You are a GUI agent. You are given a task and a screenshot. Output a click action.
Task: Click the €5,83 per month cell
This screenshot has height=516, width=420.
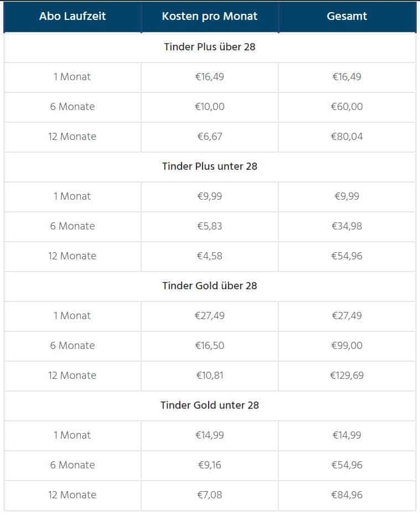pos(210,226)
